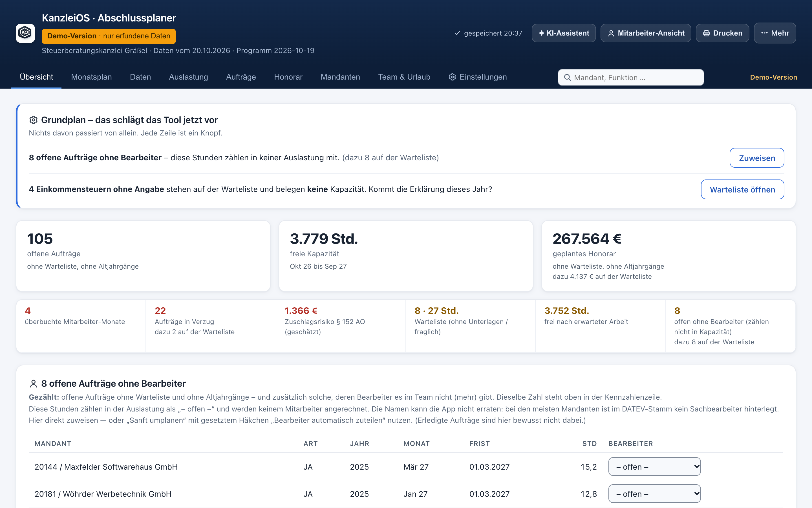Viewport: 812px width, 508px height.
Task: Click the 1.366 € Zuschlagsrisiko tile
Action: point(341,326)
